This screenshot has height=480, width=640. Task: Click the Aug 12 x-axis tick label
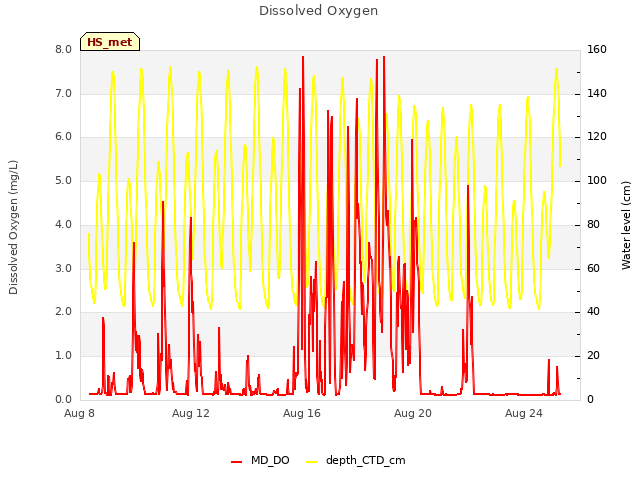tap(191, 413)
